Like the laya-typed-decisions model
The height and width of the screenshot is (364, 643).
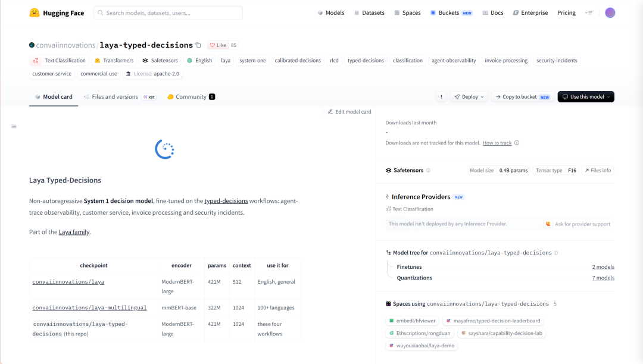[218, 45]
